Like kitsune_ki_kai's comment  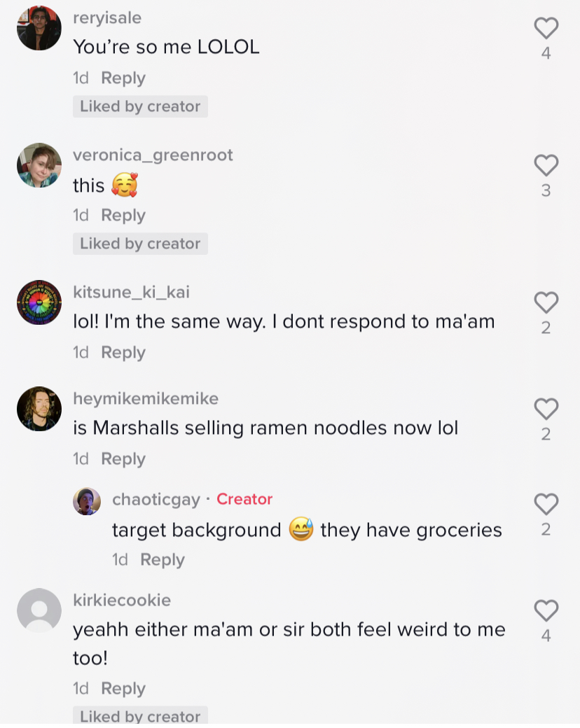click(546, 302)
